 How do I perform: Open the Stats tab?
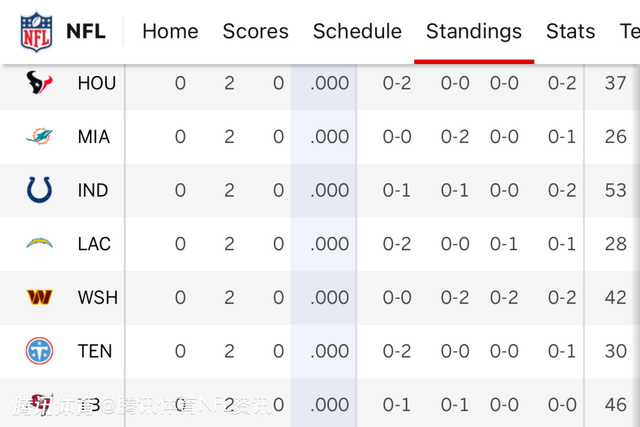[570, 31]
